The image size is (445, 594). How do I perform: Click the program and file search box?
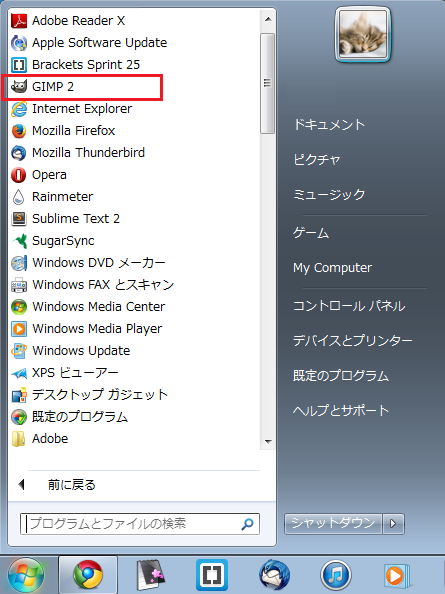click(x=140, y=524)
